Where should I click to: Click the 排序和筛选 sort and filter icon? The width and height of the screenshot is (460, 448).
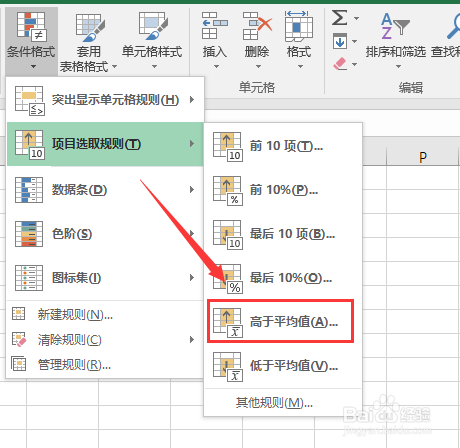(396, 25)
